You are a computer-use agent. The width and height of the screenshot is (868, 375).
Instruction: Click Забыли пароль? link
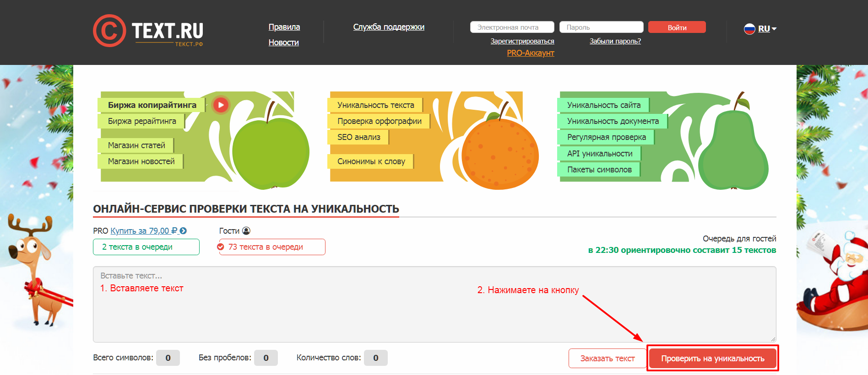pos(615,41)
